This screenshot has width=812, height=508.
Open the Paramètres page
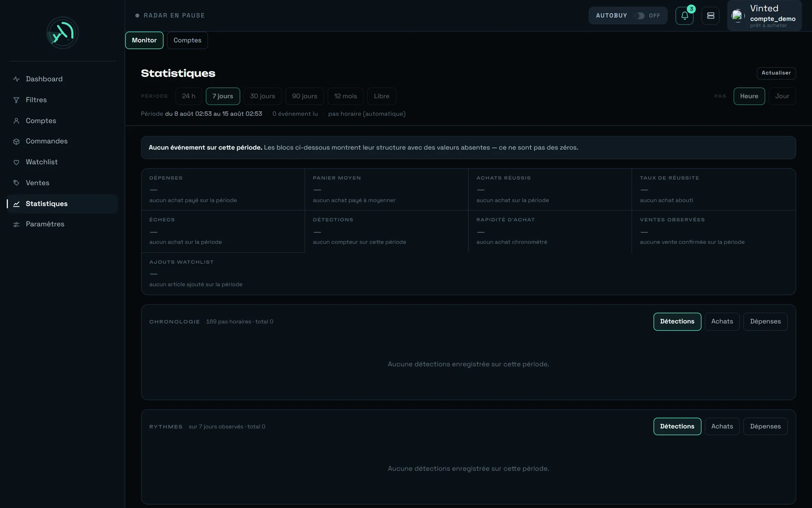pos(62,224)
